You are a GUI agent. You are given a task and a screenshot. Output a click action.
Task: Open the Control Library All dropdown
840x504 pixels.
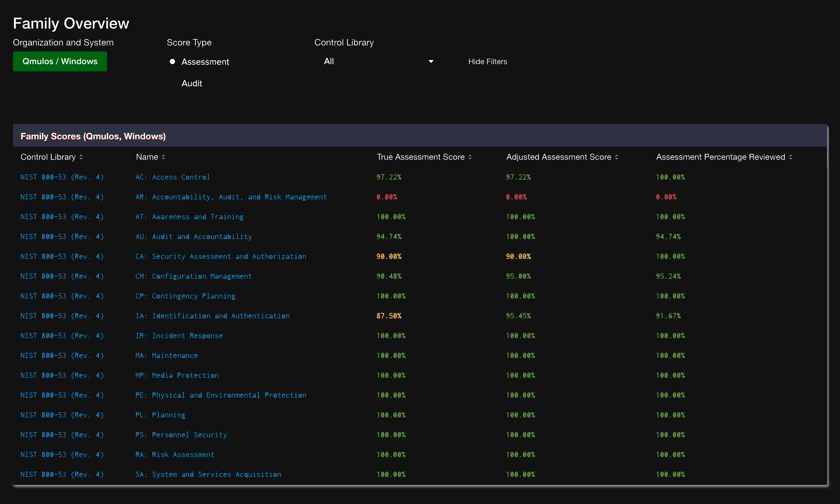click(379, 62)
